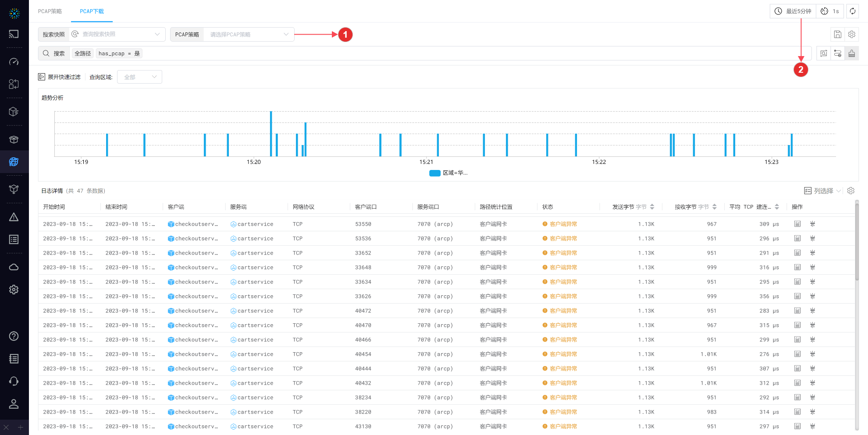Viewport: 868px width, 435px height.
Task: Click the table settings gear icon
Action: pyautogui.click(x=851, y=191)
